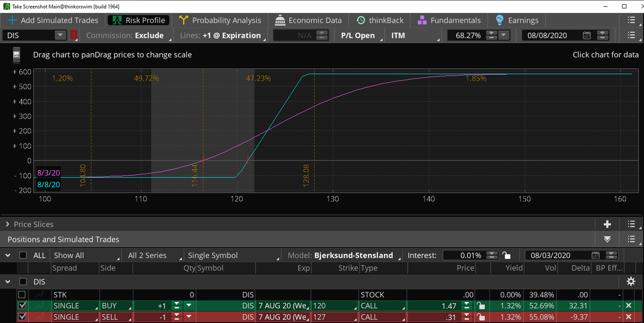Image resolution: width=644 pixels, height=323 pixels.
Task: Select the 127 strike cell
Action: click(334, 317)
